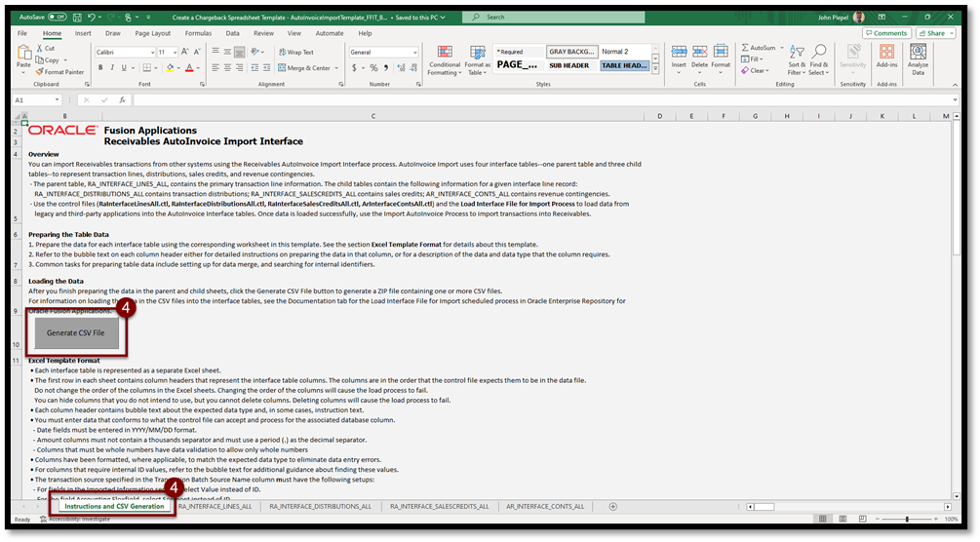This screenshot has height=542, width=980.
Task: Apply Comma Style number format
Action: 385,68
